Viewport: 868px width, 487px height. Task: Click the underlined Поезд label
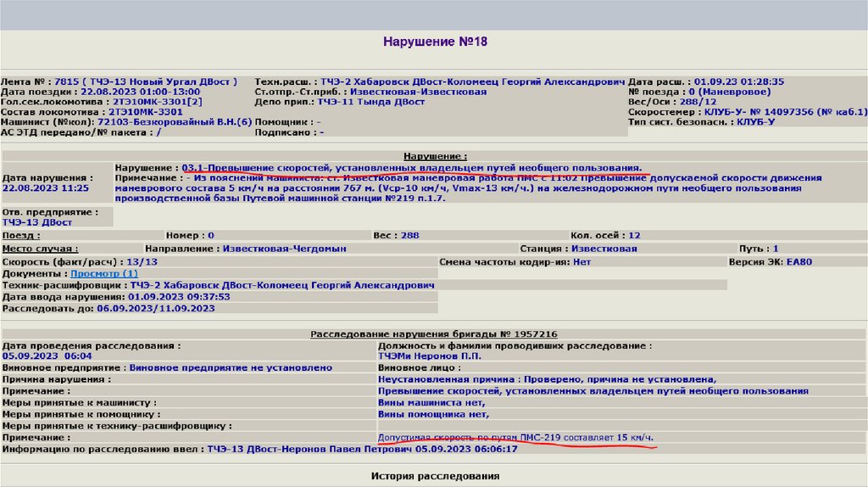pyautogui.click(x=20, y=235)
